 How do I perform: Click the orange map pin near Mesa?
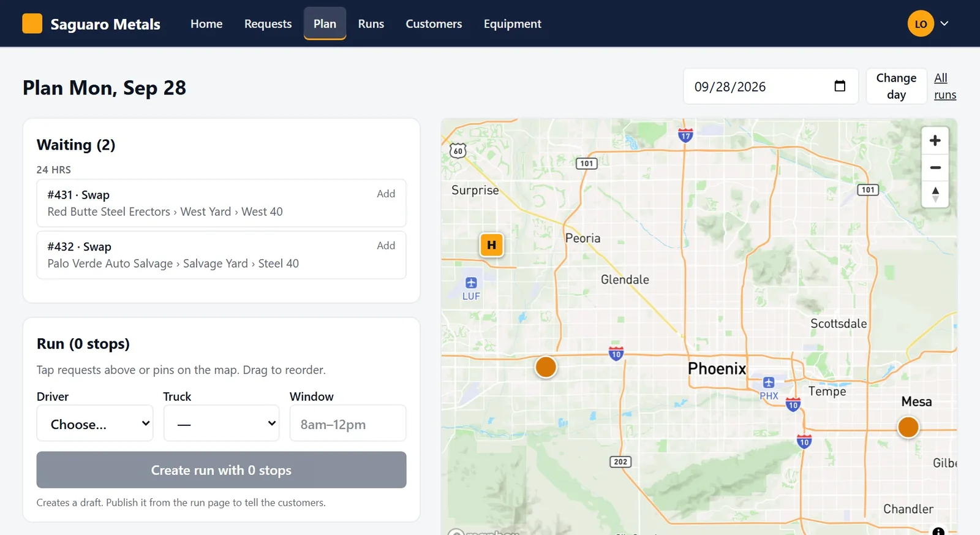(x=908, y=427)
